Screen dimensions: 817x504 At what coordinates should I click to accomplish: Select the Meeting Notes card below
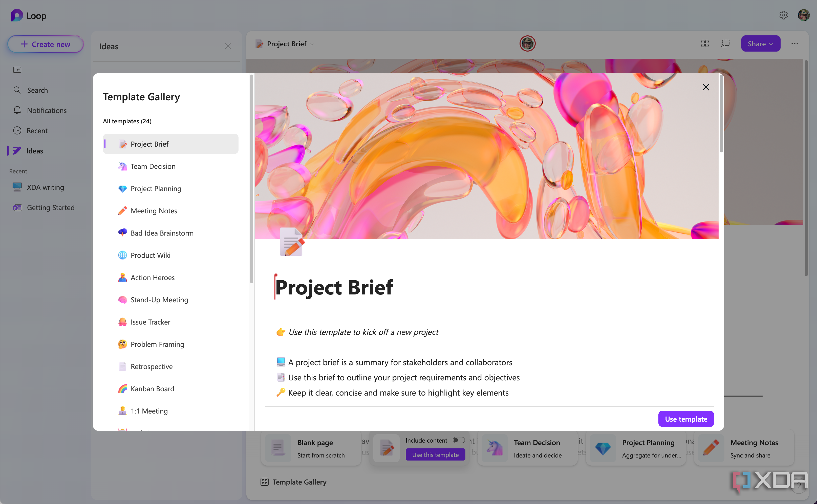coord(744,448)
